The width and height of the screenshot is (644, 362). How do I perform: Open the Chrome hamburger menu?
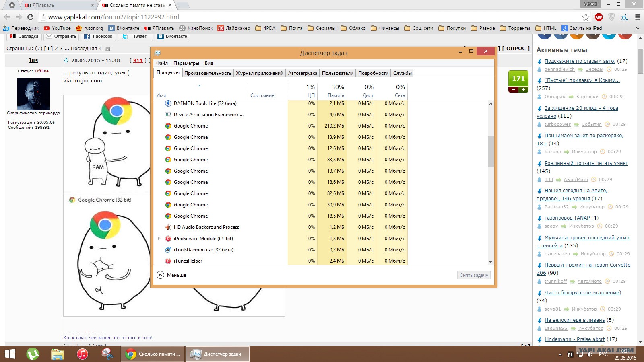(x=638, y=17)
